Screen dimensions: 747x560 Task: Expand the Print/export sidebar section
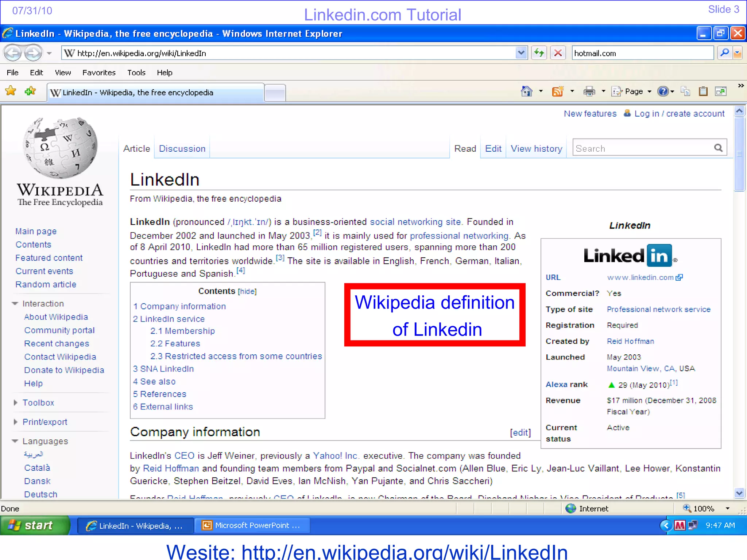point(15,422)
